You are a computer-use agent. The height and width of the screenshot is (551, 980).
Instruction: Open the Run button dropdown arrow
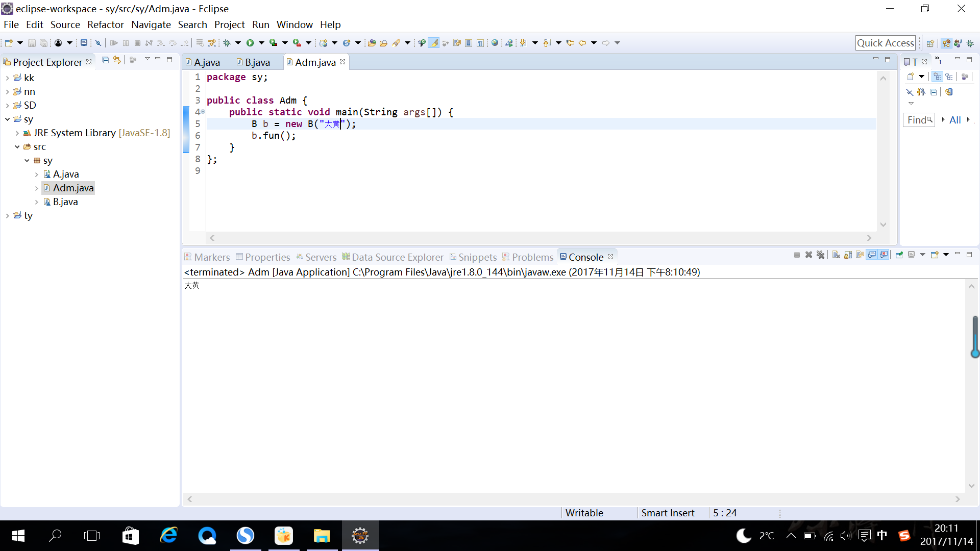click(x=261, y=43)
